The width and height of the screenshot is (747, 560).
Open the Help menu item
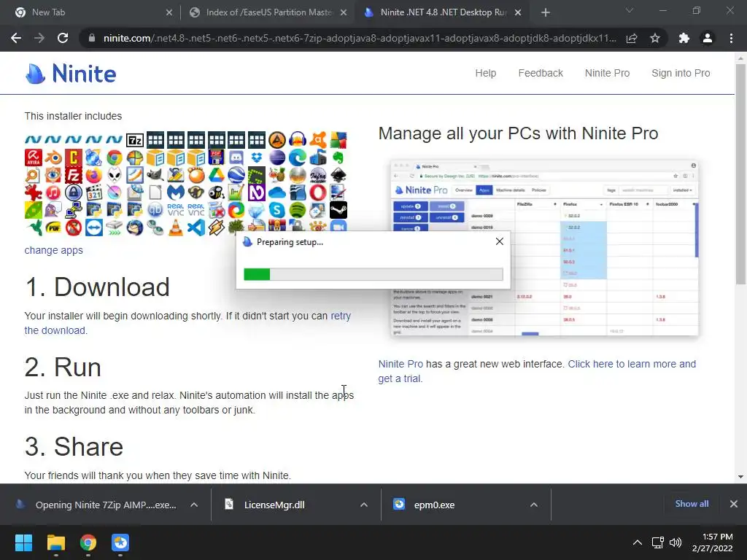click(x=485, y=74)
